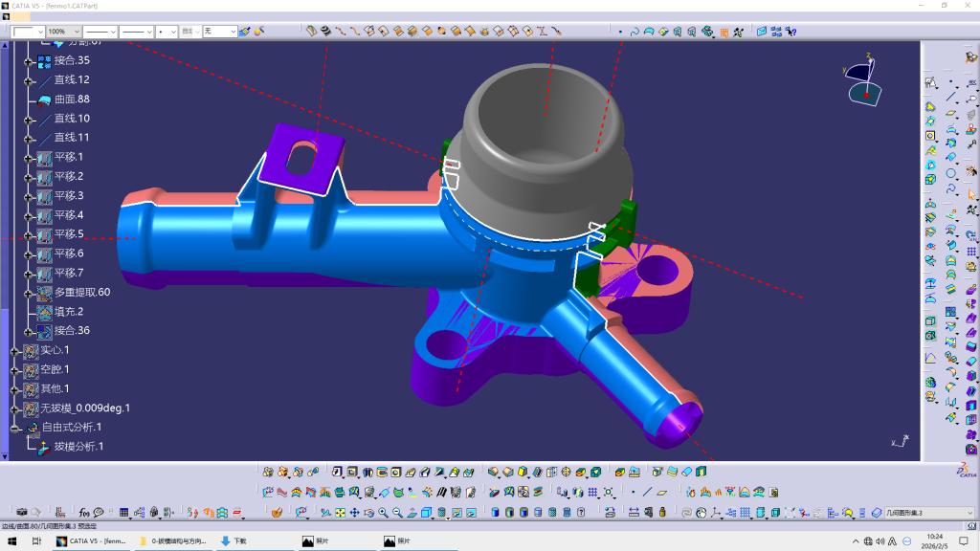Click the Painter format brush icon
This screenshot has width=980, height=551.
pyautogui.click(x=245, y=32)
